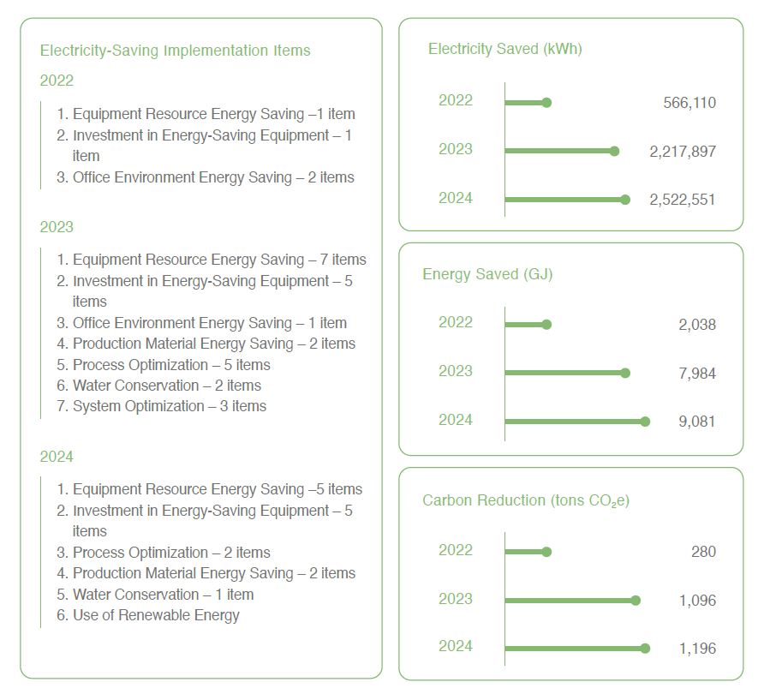Select the 2022 Energy Saved data dot
The image size is (764, 700).
(x=546, y=324)
